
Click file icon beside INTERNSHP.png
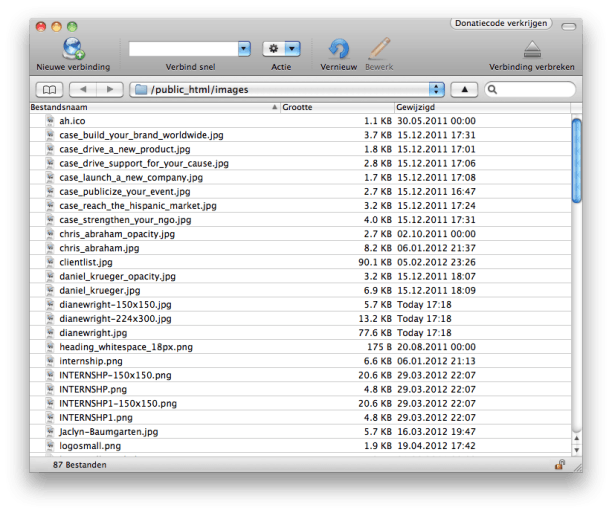(50, 389)
